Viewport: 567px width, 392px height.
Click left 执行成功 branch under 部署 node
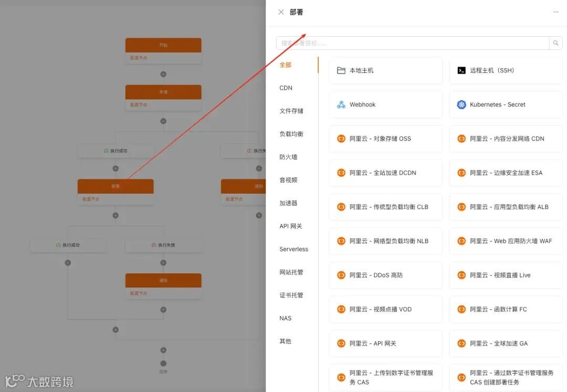(68, 245)
